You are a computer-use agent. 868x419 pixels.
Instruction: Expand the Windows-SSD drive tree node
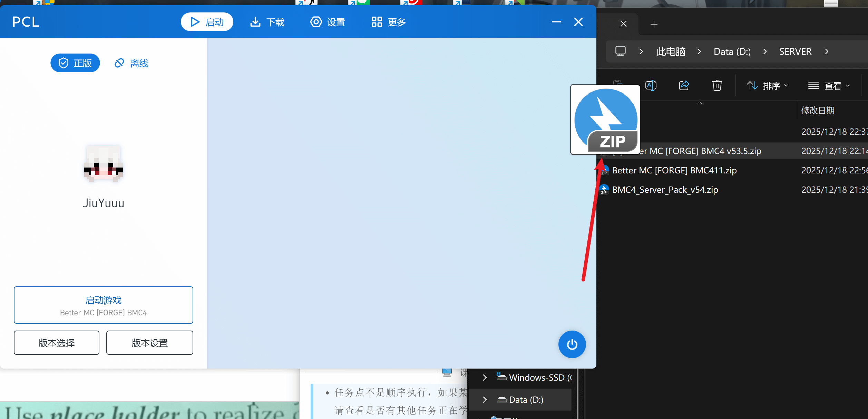pos(485,378)
